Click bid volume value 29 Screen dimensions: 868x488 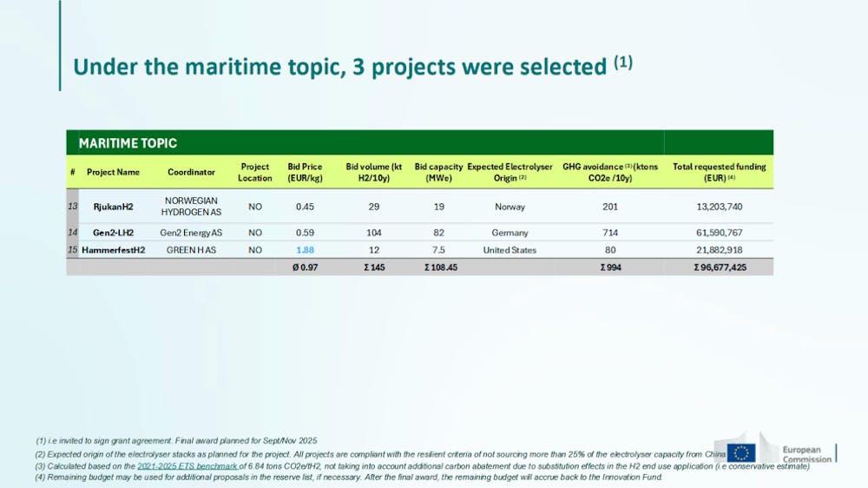click(x=374, y=207)
